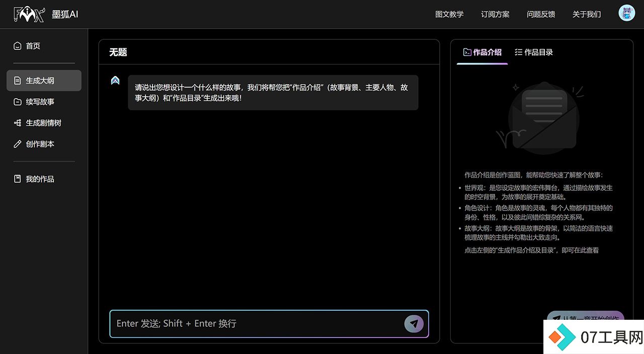
Task: Click the 世界观 description bullet
Action: 538,192
